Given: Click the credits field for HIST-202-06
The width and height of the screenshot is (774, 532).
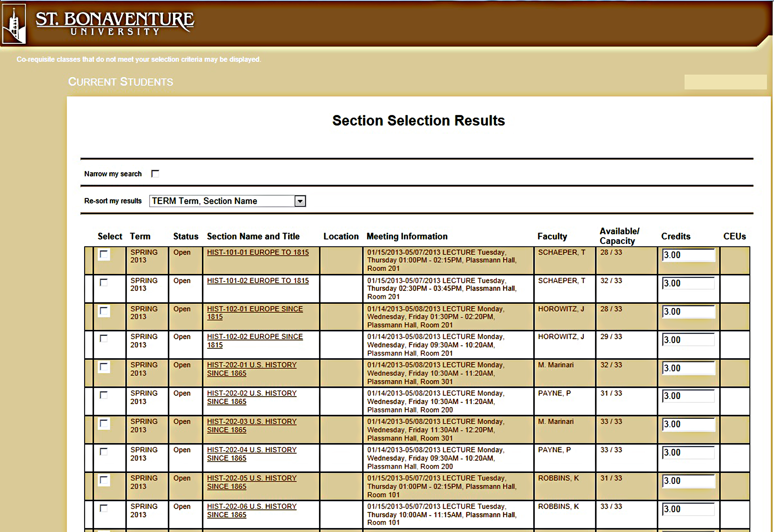Looking at the screenshot, I should 688,509.
